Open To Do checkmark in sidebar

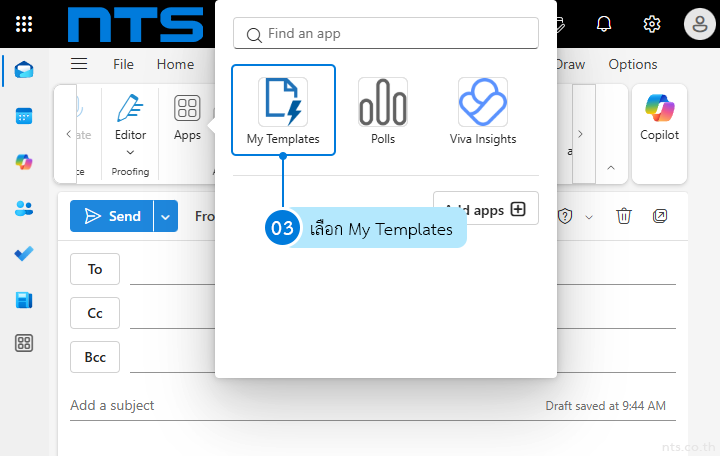click(24, 253)
